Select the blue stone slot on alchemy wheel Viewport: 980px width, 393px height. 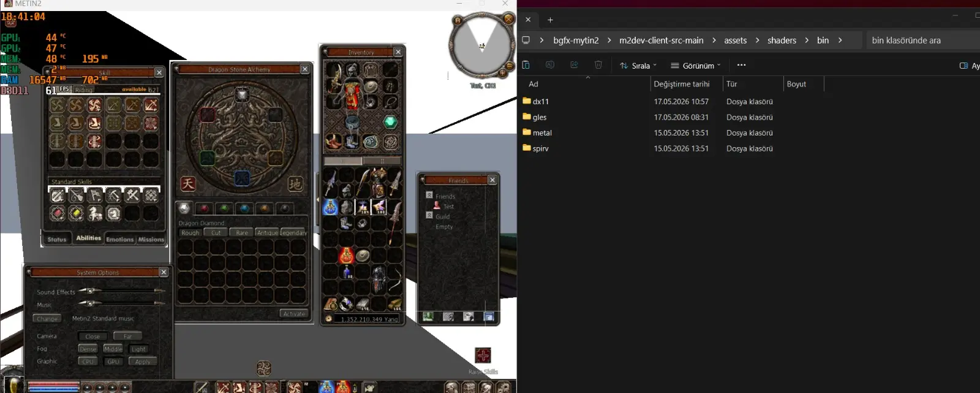(x=243, y=178)
